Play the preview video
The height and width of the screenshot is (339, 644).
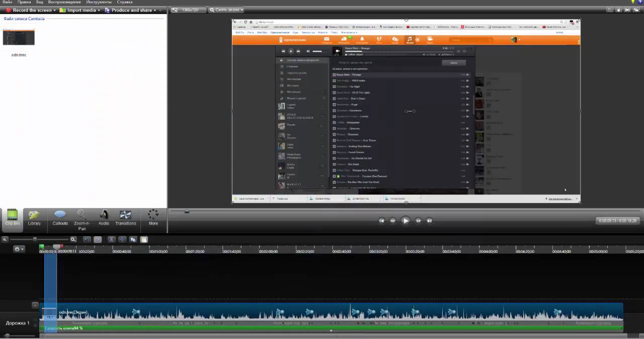[406, 220]
